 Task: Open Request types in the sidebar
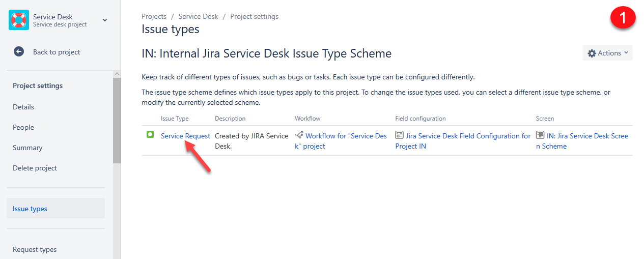point(35,249)
